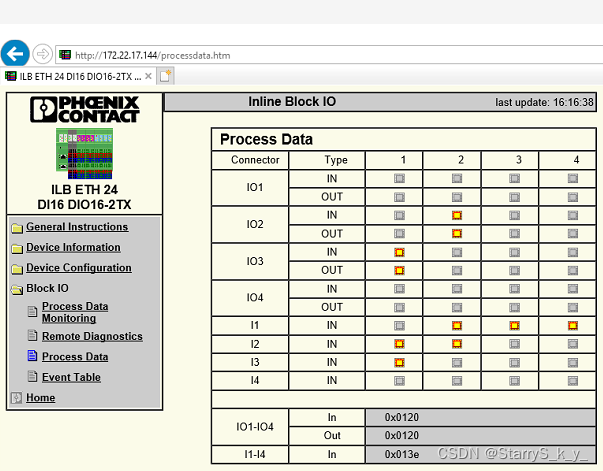Collapse the Block IO open folder icon
Viewport: 603px width, 471px height.
(x=17, y=289)
